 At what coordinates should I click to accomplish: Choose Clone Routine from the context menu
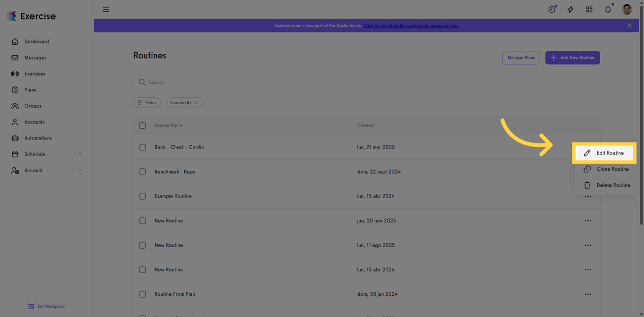[614, 169]
